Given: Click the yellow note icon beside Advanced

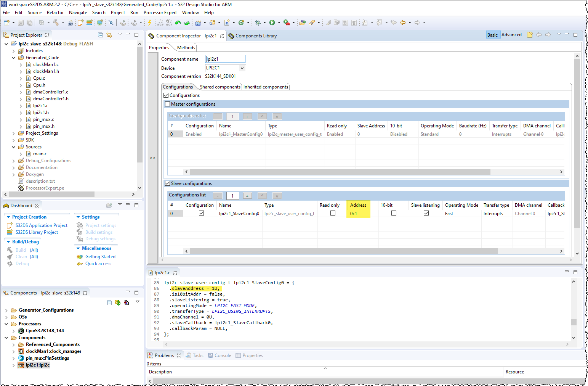Looking at the screenshot, I should pos(530,35).
